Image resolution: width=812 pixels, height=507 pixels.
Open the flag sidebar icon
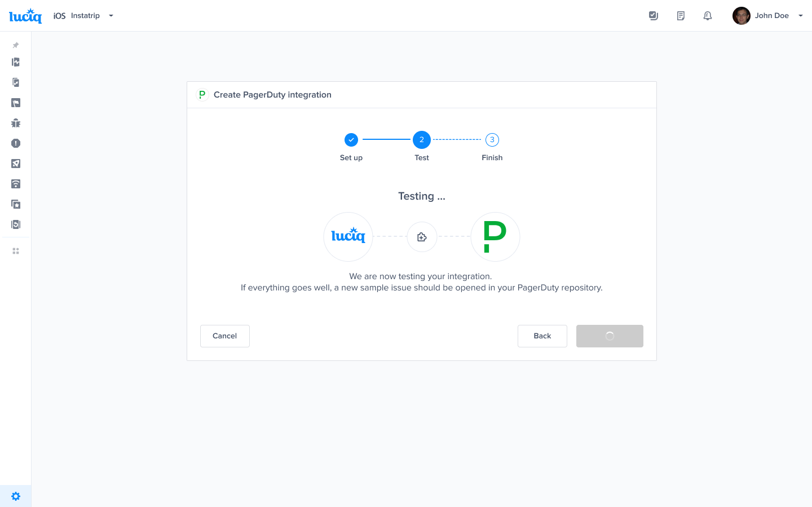pyautogui.click(x=16, y=103)
